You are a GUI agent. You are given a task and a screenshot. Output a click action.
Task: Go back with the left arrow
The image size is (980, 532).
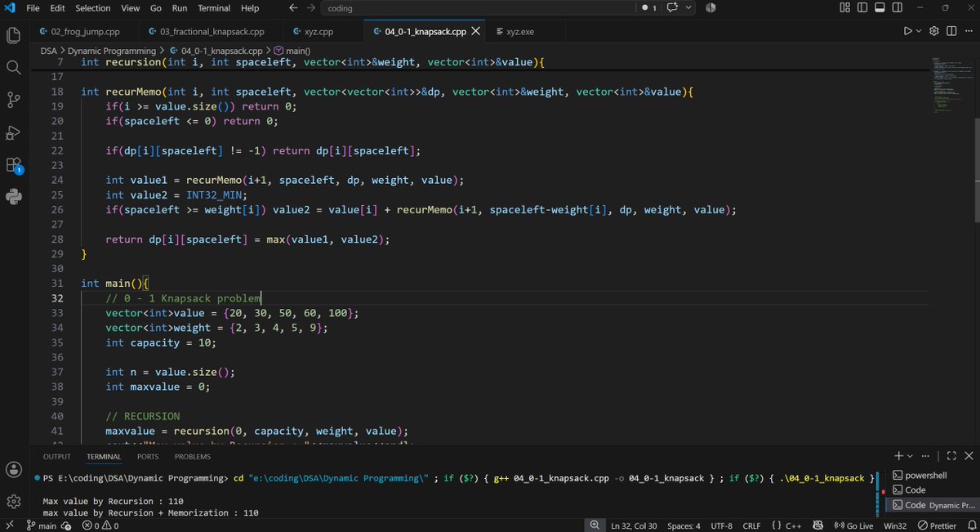(x=294, y=8)
